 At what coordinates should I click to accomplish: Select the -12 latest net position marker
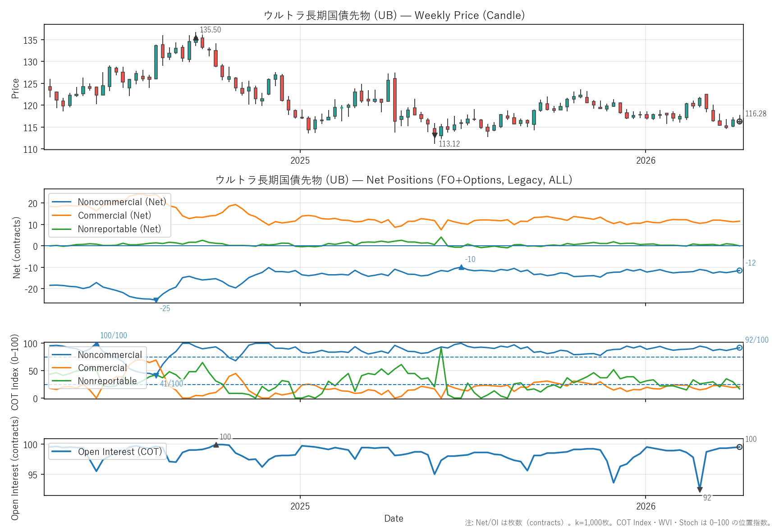tap(739, 271)
